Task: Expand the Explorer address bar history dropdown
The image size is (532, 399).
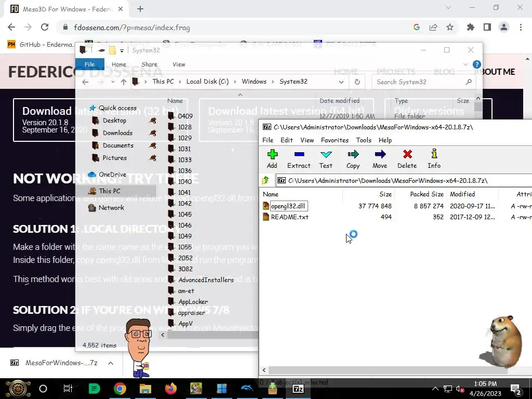Action: (x=341, y=82)
